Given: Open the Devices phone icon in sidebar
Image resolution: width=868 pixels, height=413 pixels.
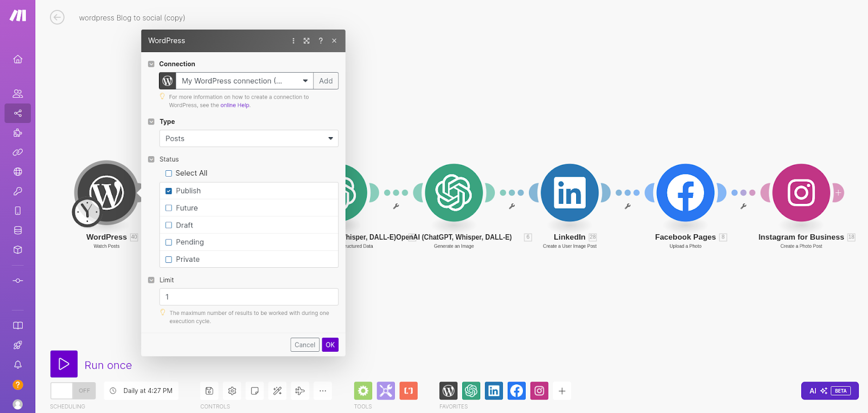Looking at the screenshot, I should (18, 211).
